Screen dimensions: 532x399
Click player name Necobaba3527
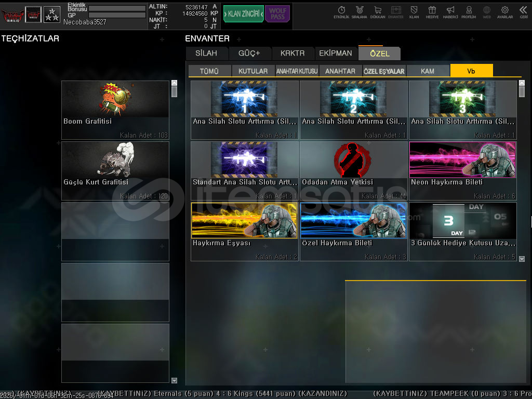[x=85, y=22]
